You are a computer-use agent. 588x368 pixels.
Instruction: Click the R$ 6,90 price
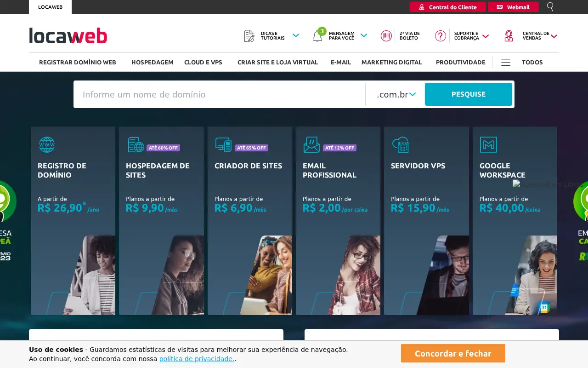tap(233, 208)
